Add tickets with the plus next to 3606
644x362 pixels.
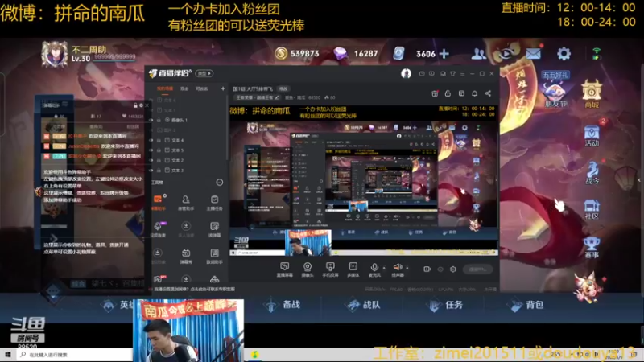click(444, 53)
